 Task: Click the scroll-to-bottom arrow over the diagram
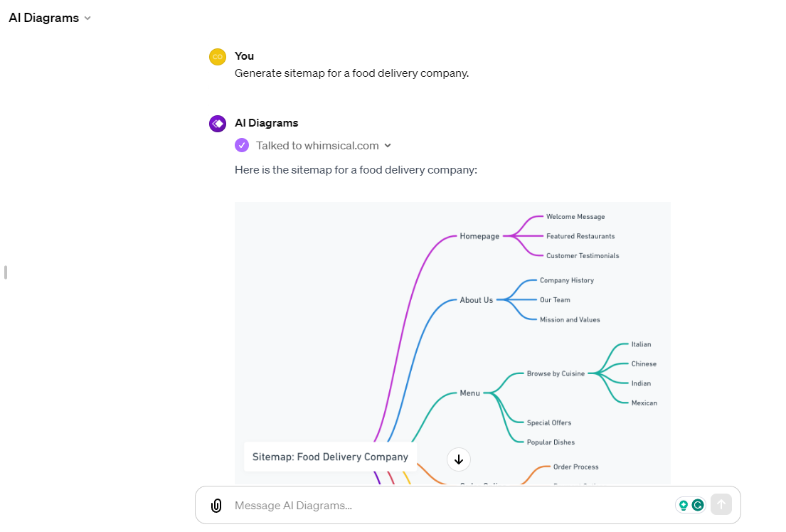459,459
